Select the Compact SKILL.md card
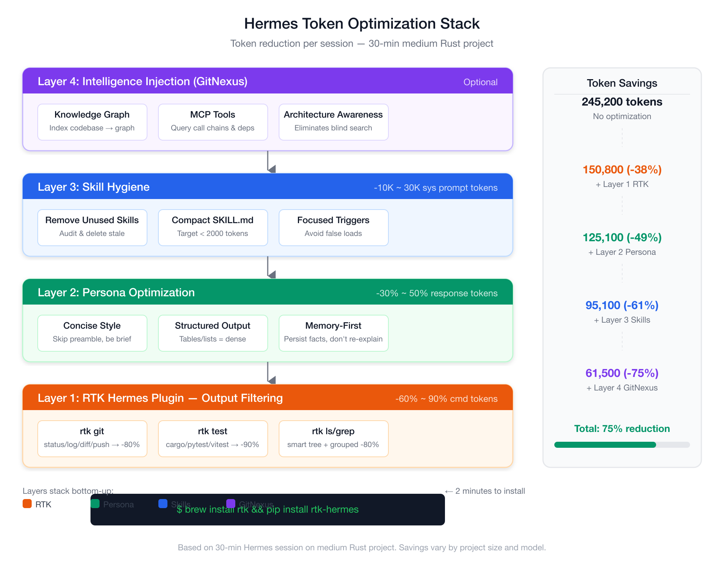The width and height of the screenshot is (724, 588). coord(213,228)
